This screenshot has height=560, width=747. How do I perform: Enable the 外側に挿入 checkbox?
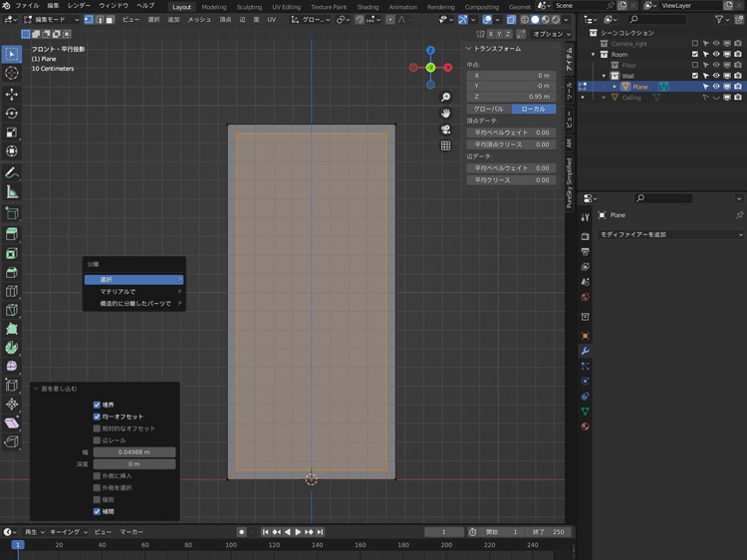(x=97, y=476)
